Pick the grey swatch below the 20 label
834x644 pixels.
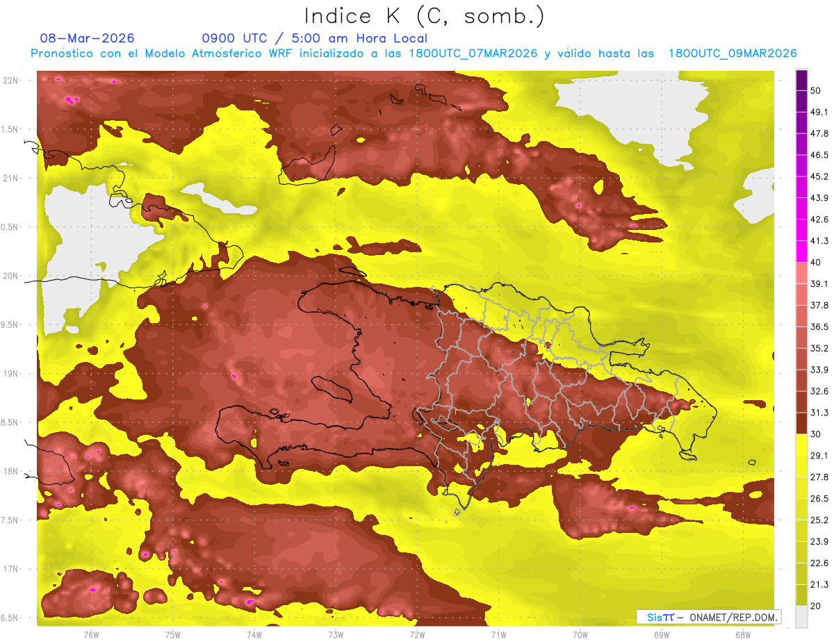(801, 617)
